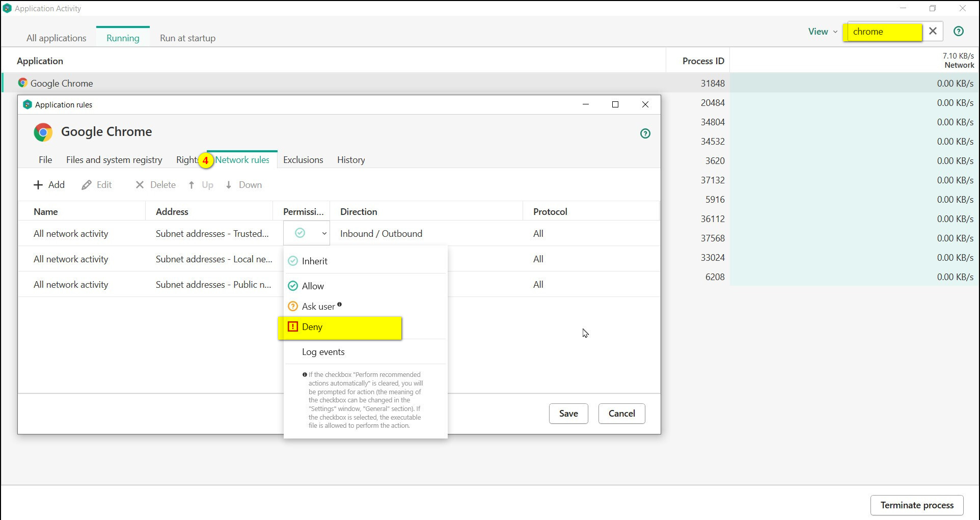Viewport: 980px width, 520px height.
Task: Toggle Log events option
Action: [365, 352]
